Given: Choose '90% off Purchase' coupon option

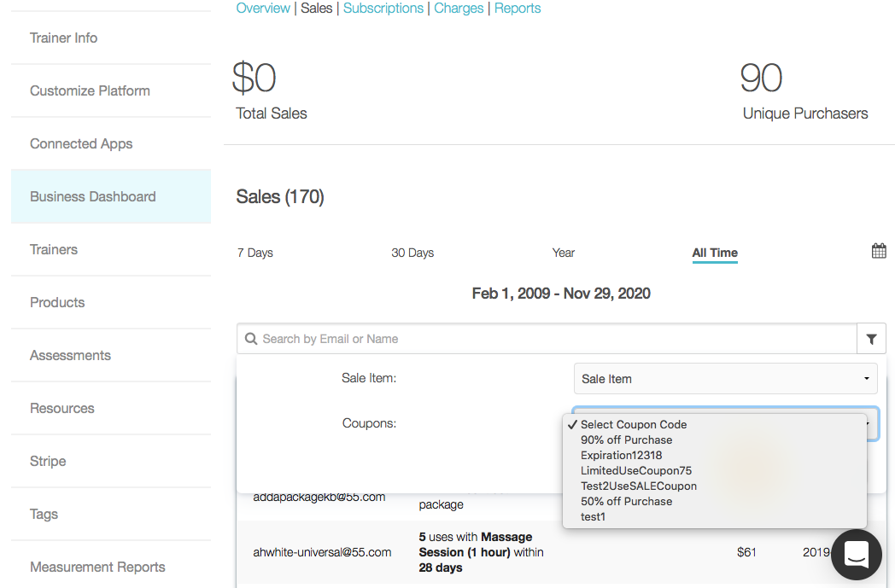Looking at the screenshot, I should pyautogui.click(x=626, y=440).
